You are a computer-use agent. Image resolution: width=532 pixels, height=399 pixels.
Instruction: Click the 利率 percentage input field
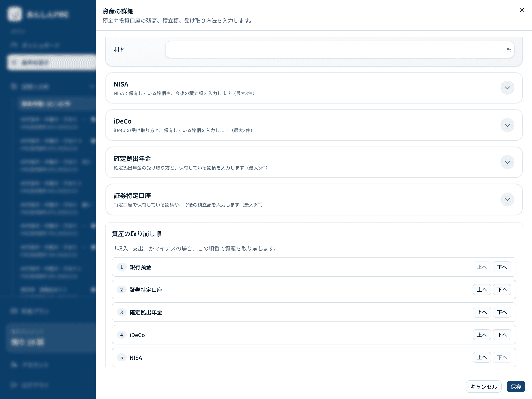click(340, 49)
